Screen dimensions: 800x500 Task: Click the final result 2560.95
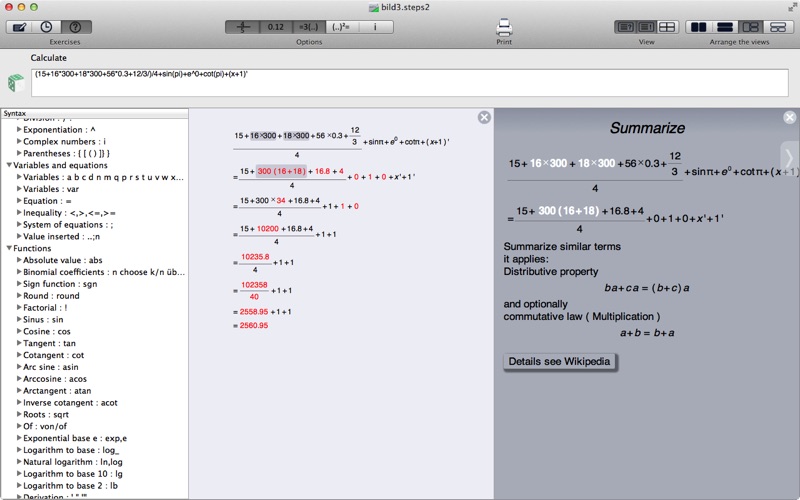click(254, 326)
